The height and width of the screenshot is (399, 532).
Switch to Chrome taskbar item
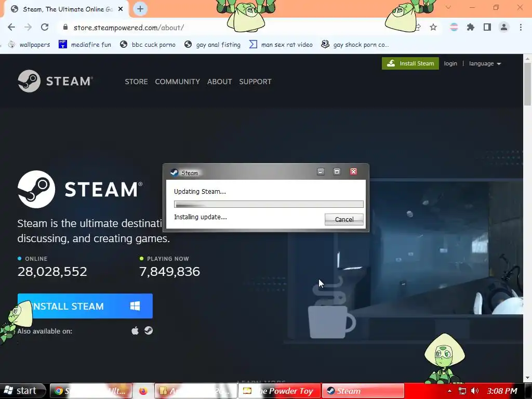tap(91, 391)
